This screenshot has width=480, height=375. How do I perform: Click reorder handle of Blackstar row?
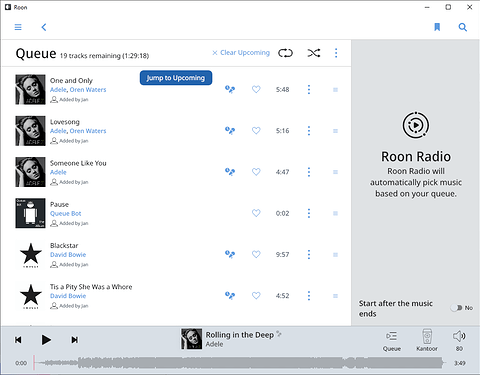coord(335,255)
